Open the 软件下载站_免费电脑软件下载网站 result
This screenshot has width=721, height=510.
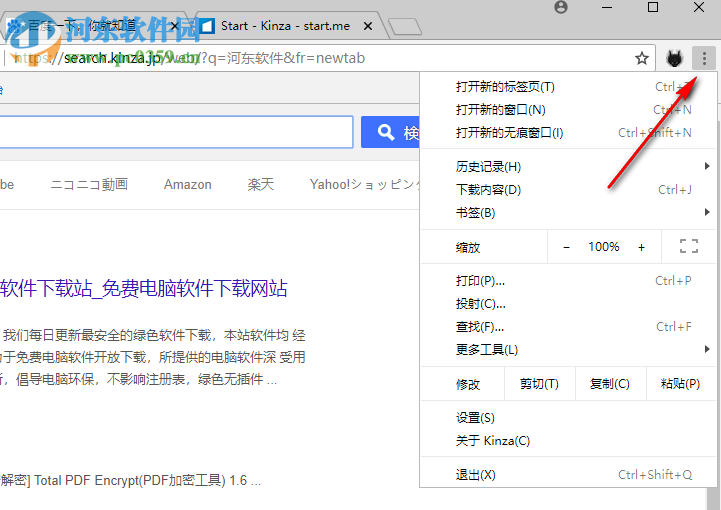point(143,289)
